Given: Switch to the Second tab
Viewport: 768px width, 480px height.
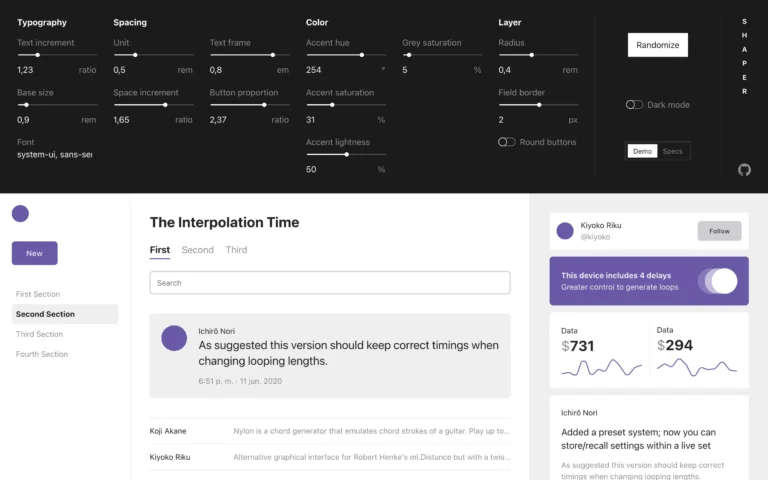Looking at the screenshot, I should click(197, 250).
